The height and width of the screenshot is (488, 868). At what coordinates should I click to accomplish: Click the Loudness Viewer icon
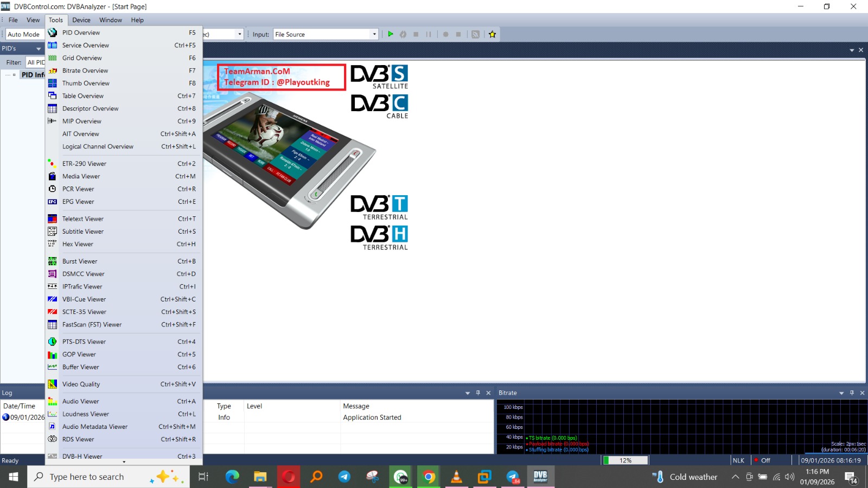(53, 414)
